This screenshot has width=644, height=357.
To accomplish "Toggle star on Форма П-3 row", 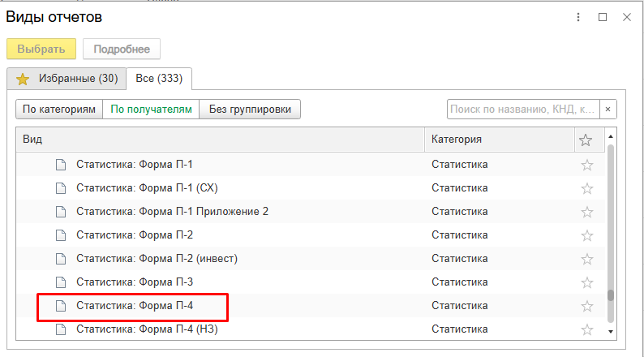I will click(x=587, y=282).
